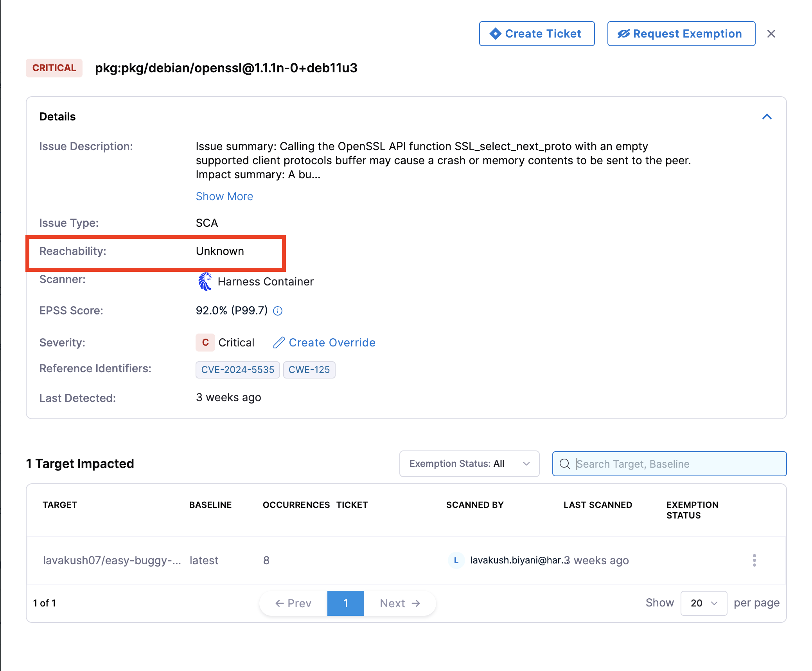
Task: Open CWE-125 reference tag
Action: [x=309, y=370]
